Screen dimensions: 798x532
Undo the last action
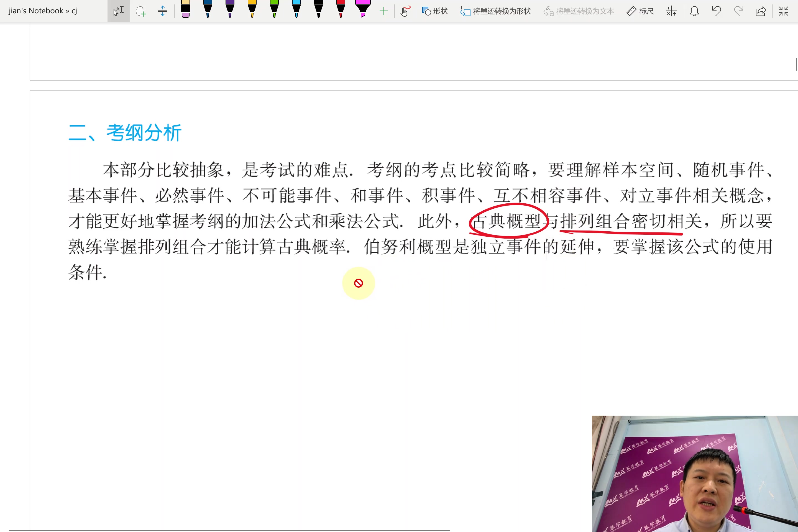click(x=716, y=11)
